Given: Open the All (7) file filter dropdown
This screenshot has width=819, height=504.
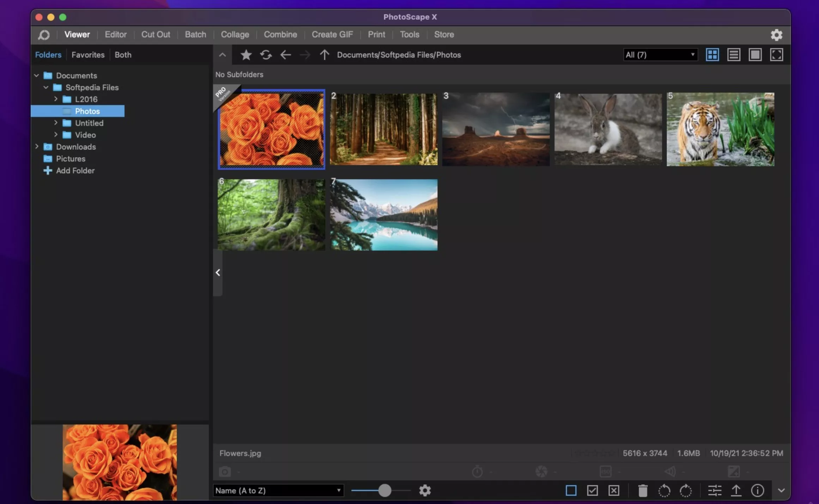Looking at the screenshot, I should [x=660, y=55].
